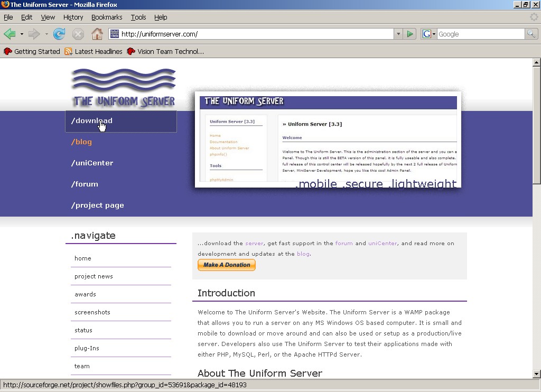The height and width of the screenshot is (392, 541).
Task: Click the Latest Headlines RSS feed icon
Action: [69, 51]
